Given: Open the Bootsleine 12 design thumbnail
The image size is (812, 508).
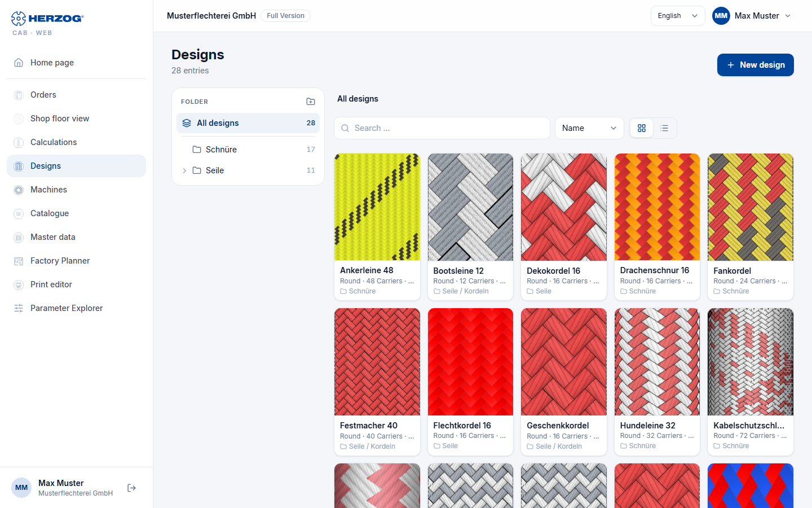Looking at the screenshot, I should point(471,207).
